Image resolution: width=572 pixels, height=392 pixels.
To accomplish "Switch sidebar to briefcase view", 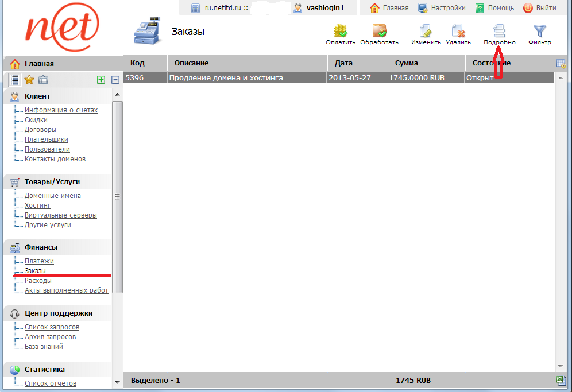I will (x=43, y=80).
